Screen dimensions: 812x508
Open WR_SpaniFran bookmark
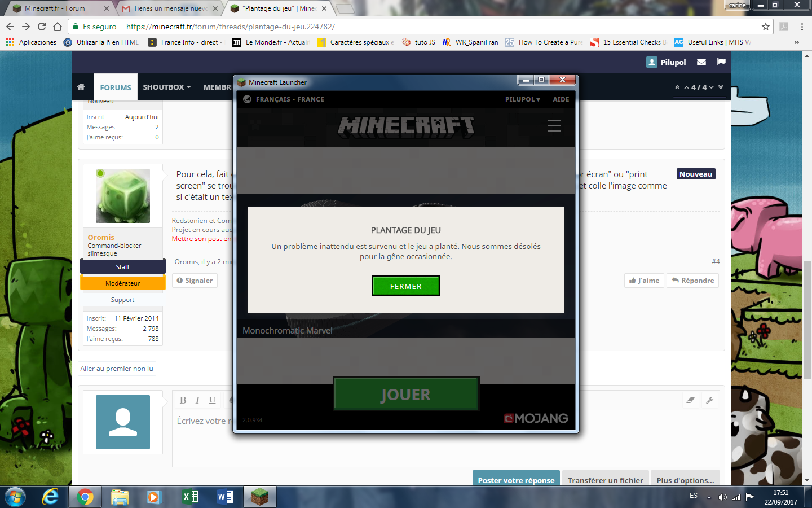point(470,42)
